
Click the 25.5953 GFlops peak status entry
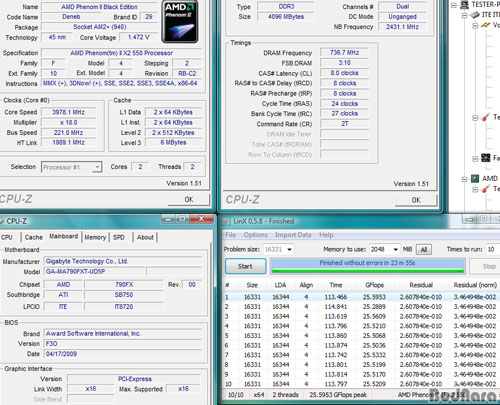pyautogui.click(x=338, y=395)
